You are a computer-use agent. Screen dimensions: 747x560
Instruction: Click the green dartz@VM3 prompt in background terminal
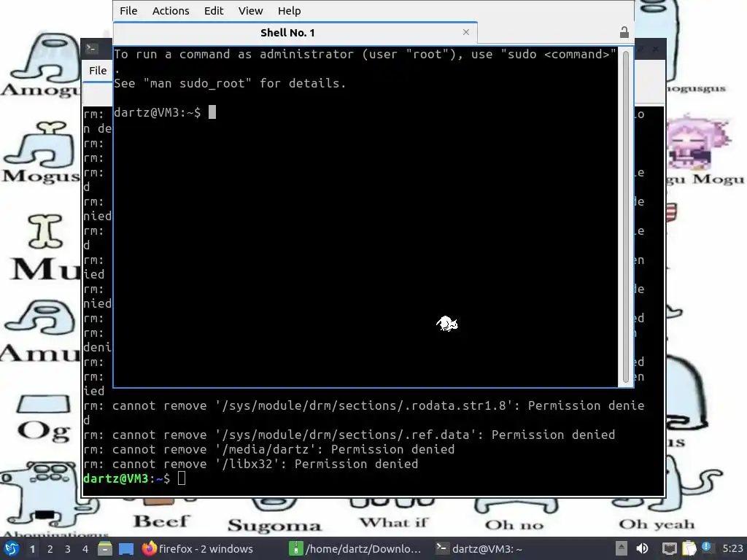click(116, 478)
